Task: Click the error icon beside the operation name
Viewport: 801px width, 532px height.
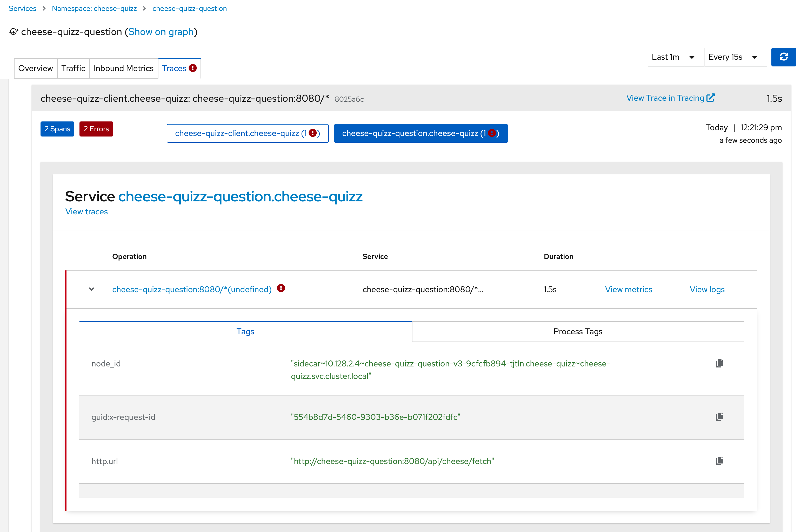Action: pyautogui.click(x=281, y=288)
